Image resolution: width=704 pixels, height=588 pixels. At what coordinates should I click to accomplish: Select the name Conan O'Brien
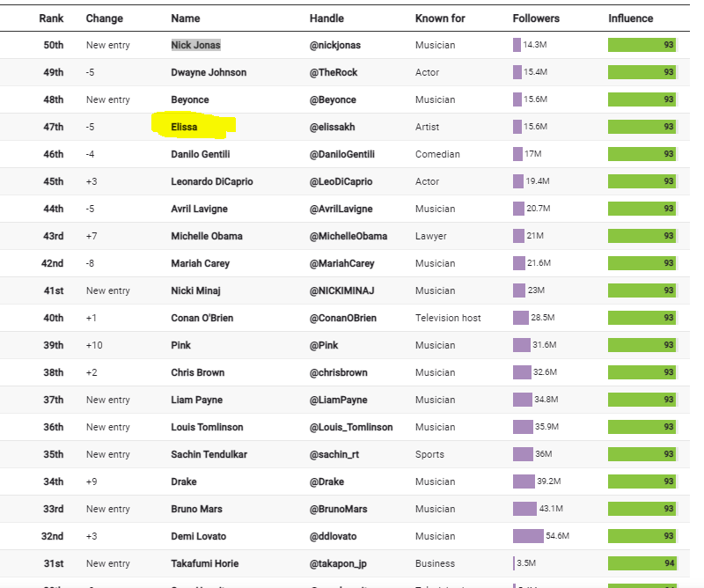[x=202, y=318]
